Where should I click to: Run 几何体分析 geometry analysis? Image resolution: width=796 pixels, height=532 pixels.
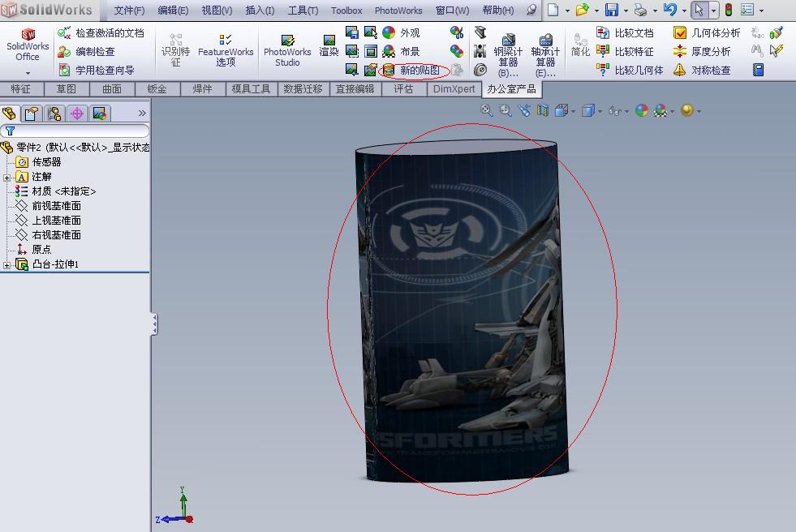coord(706,33)
